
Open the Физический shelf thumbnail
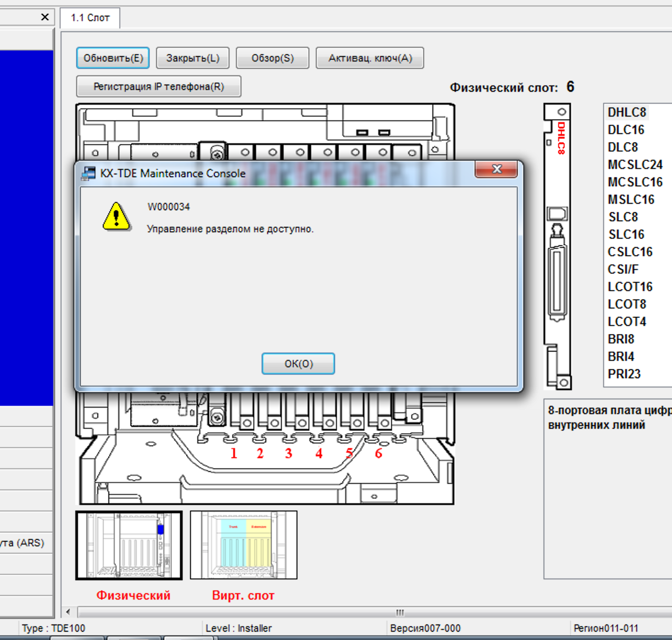point(129,545)
